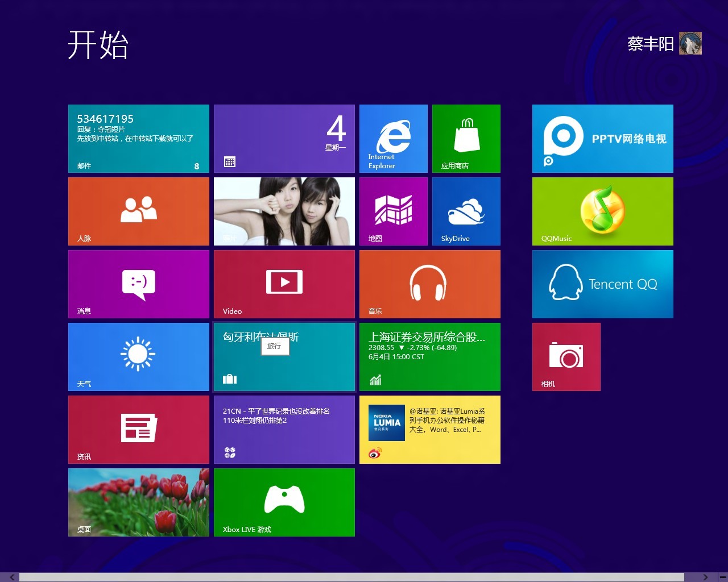728x582 pixels.
Task: Click the 蔡丰阳 user account picture
Action: pyautogui.click(x=690, y=44)
